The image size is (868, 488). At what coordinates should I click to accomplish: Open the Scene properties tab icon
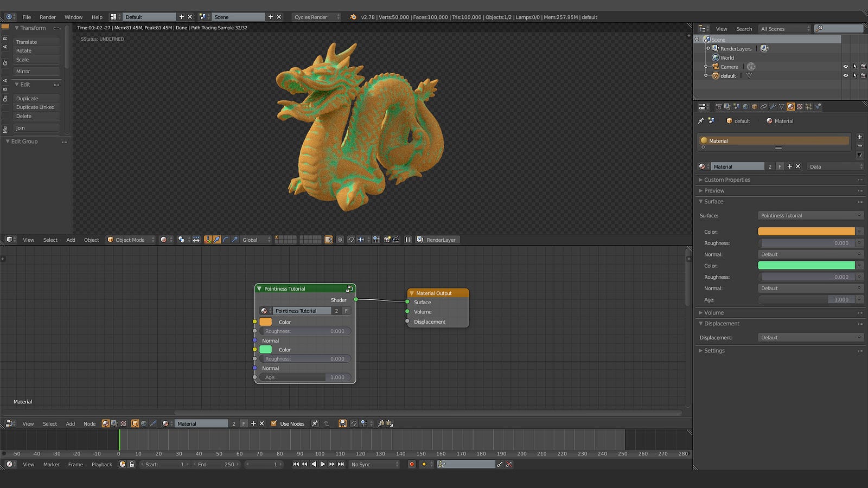tap(736, 107)
